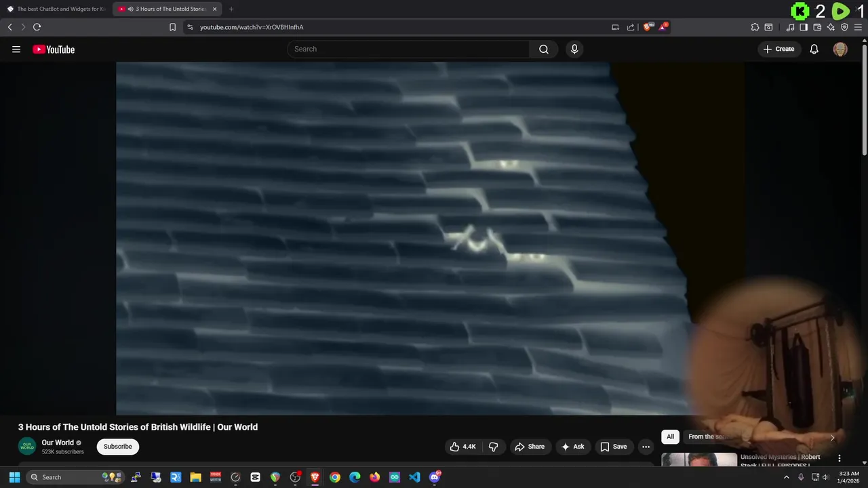Go to YouTube home via logo

pyautogui.click(x=54, y=49)
